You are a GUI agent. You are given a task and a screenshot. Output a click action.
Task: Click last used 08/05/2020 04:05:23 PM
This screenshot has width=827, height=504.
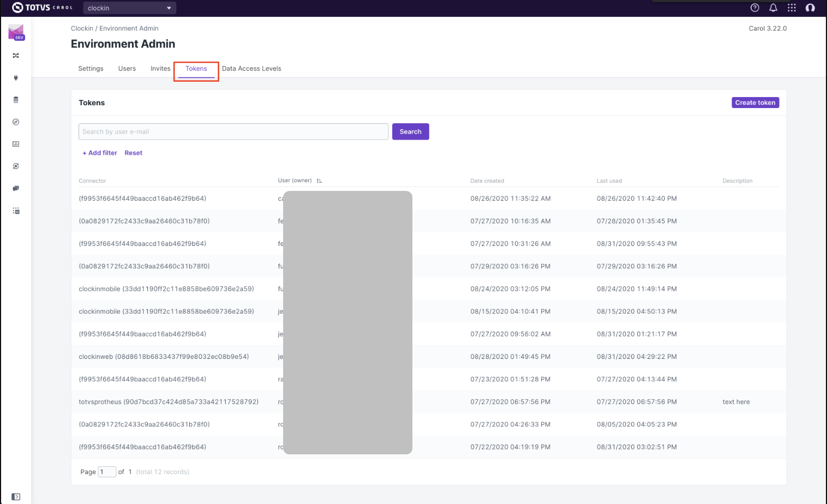coord(637,424)
